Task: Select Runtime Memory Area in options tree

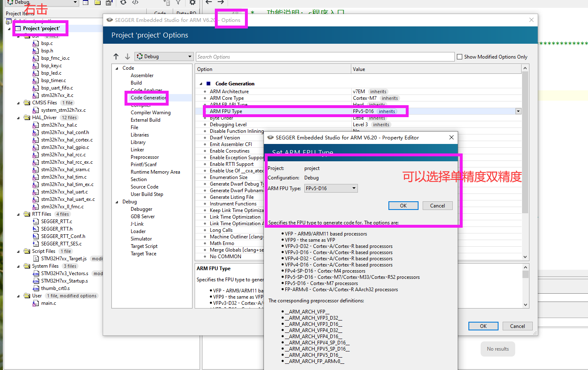Action: click(x=155, y=172)
